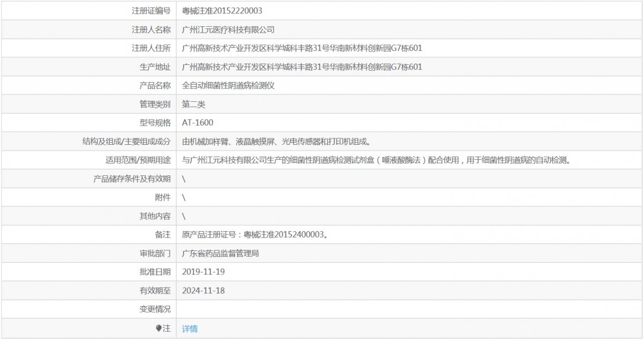This screenshot has width=644, height=340.
Task: Click the bullet icon beside 注 label
Action: pos(159,329)
